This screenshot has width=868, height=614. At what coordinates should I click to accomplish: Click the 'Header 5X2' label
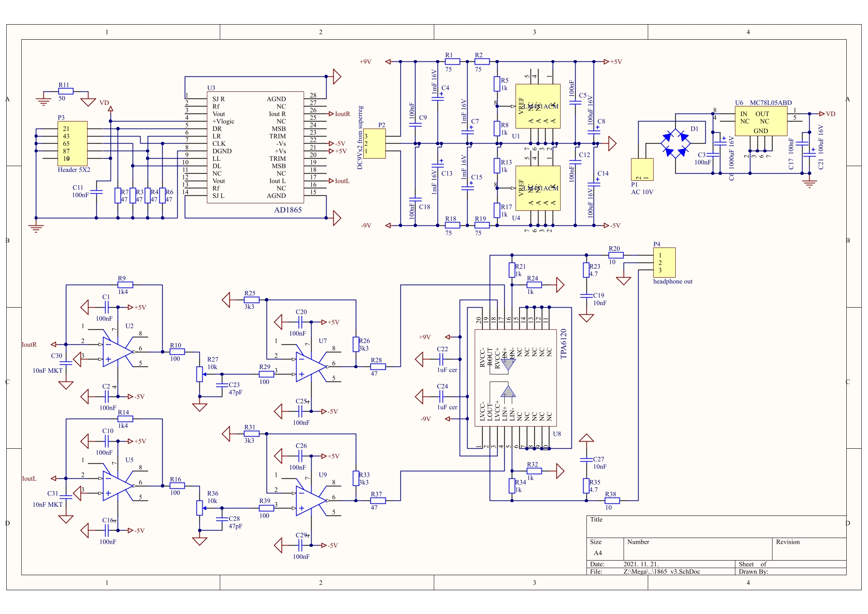coord(74,170)
